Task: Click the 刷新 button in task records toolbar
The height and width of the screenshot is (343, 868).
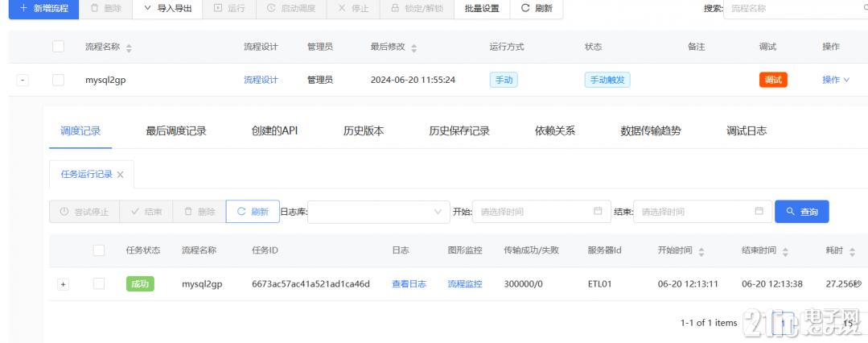Action: tap(253, 212)
